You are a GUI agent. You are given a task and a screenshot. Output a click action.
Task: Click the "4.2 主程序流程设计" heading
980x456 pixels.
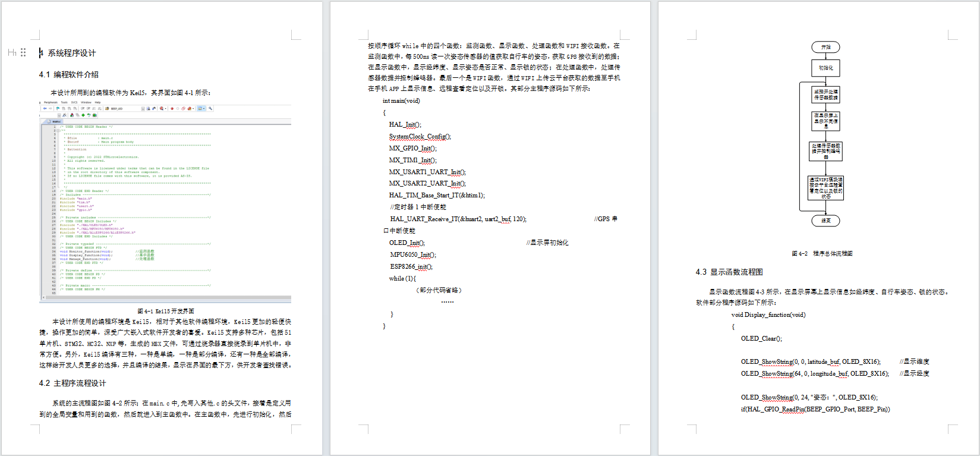(x=73, y=383)
